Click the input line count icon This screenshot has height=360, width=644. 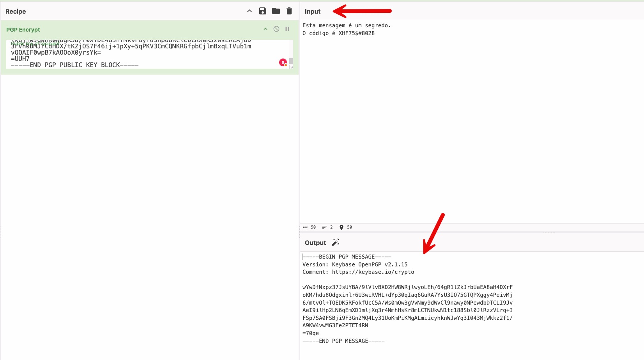[x=324, y=227]
